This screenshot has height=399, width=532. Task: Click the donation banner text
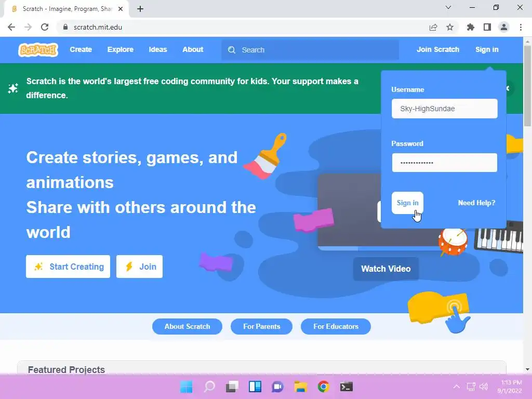192,88
